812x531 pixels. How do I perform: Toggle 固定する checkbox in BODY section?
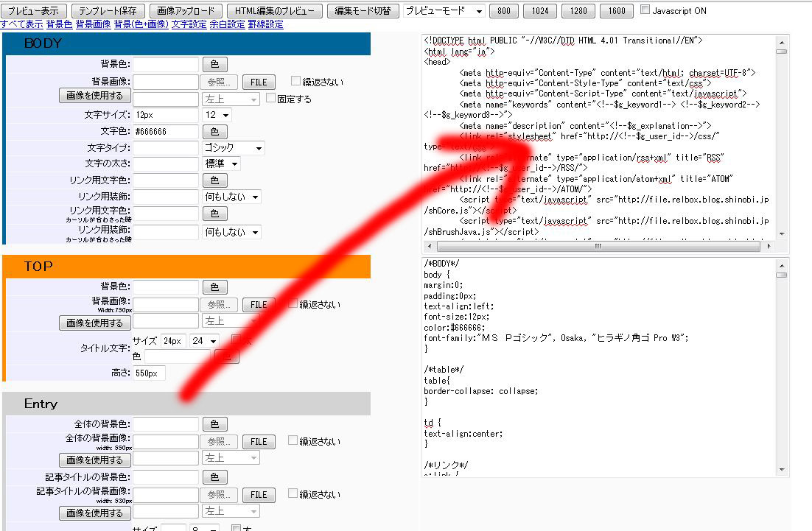coord(270,98)
